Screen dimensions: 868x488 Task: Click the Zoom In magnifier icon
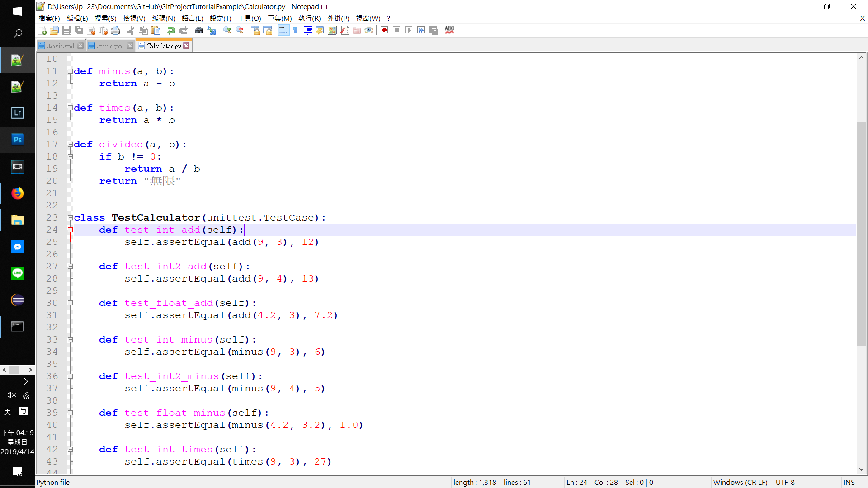pyautogui.click(x=227, y=30)
